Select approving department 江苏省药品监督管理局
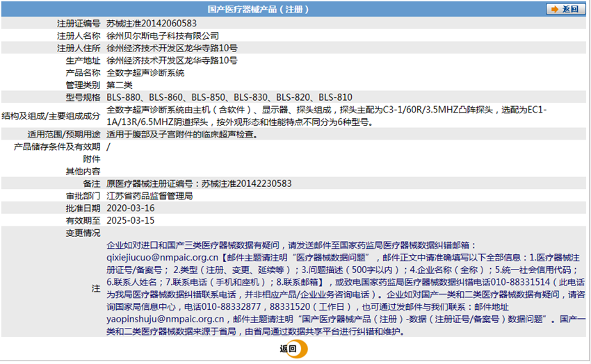This screenshot has height=364, width=591. 149,196
